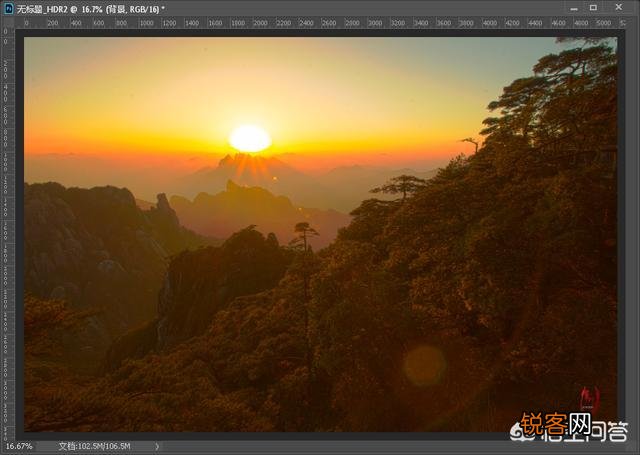Click the document size info 文档:102.5M/106.5M
Image resolution: width=640 pixels, height=455 pixels.
pos(94,446)
